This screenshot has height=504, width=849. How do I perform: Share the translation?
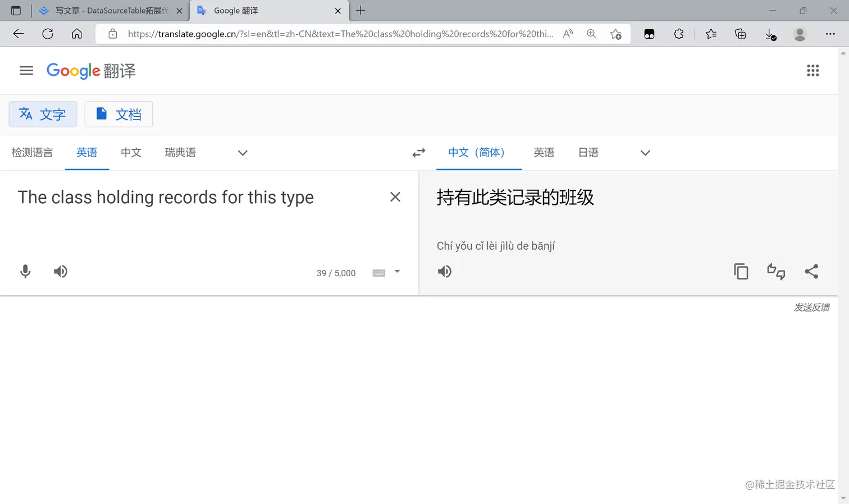(x=811, y=272)
